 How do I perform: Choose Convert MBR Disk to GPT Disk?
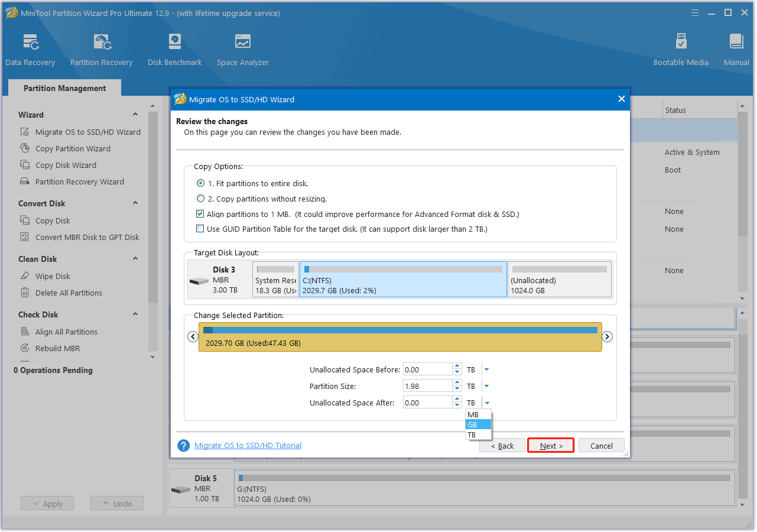pos(80,237)
